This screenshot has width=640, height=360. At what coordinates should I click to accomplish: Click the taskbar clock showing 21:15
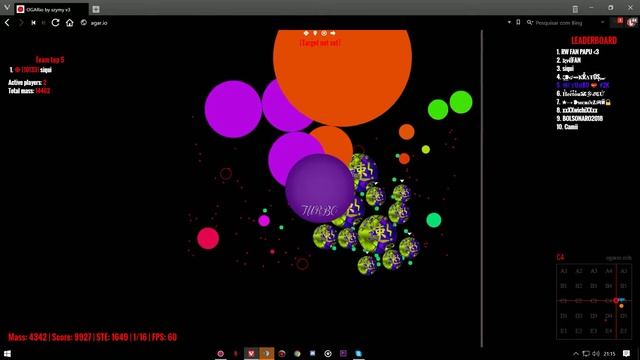coord(609,353)
